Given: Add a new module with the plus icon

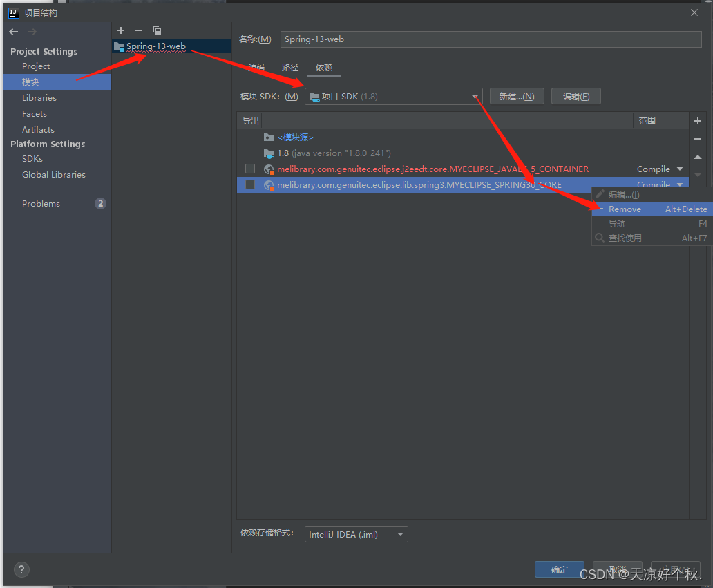Looking at the screenshot, I should pos(121,30).
